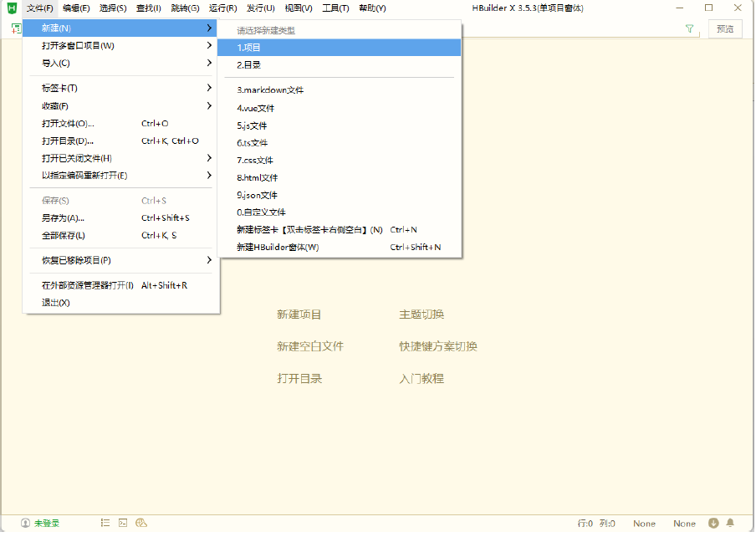This screenshot has height=537, width=756.
Task: Open the 跳转(G) menu
Action: pos(185,8)
